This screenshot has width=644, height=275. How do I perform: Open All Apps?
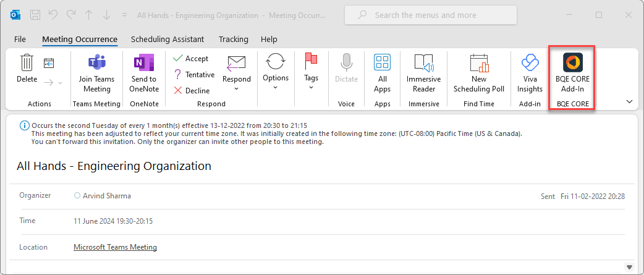[x=383, y=74]
